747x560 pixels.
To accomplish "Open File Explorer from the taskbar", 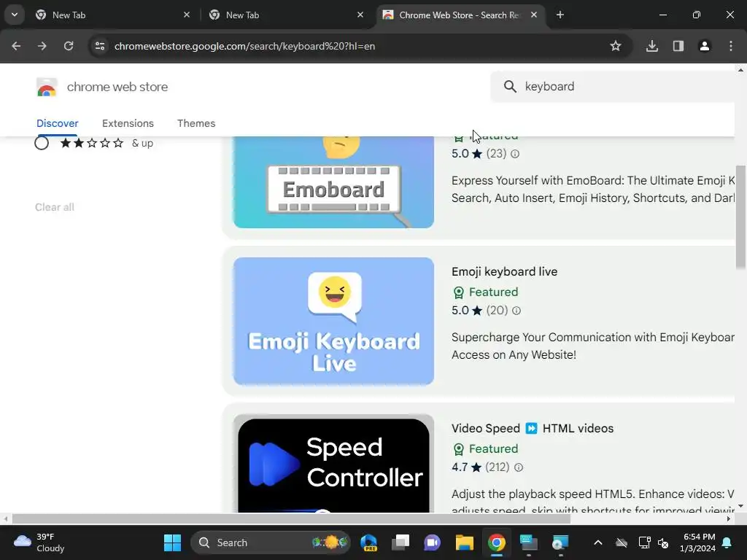I will point(464,542).
